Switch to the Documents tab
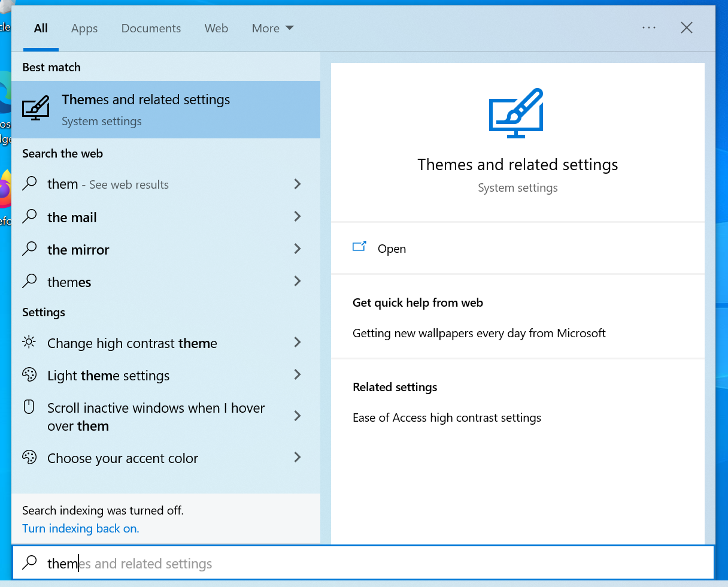This screenshot has height=587, width=728. 151,28
